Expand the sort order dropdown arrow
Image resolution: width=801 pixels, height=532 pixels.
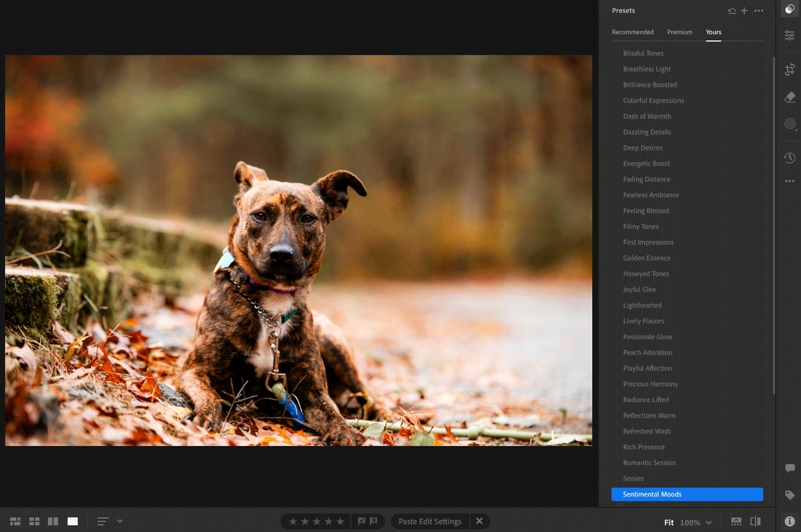point(120,521)
